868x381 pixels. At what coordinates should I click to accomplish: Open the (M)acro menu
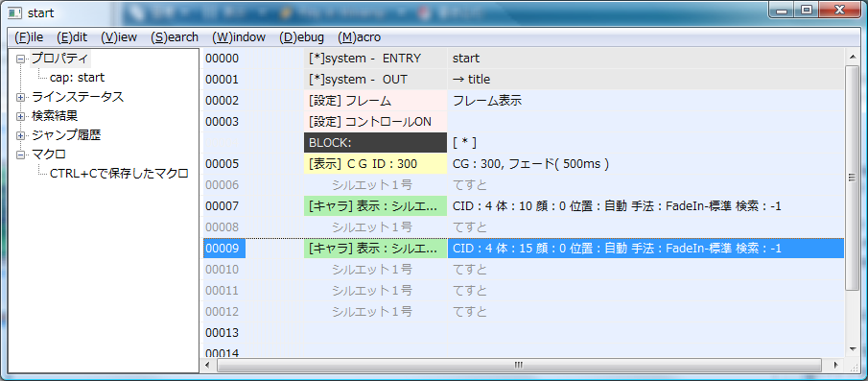click(x=360, y=37)
